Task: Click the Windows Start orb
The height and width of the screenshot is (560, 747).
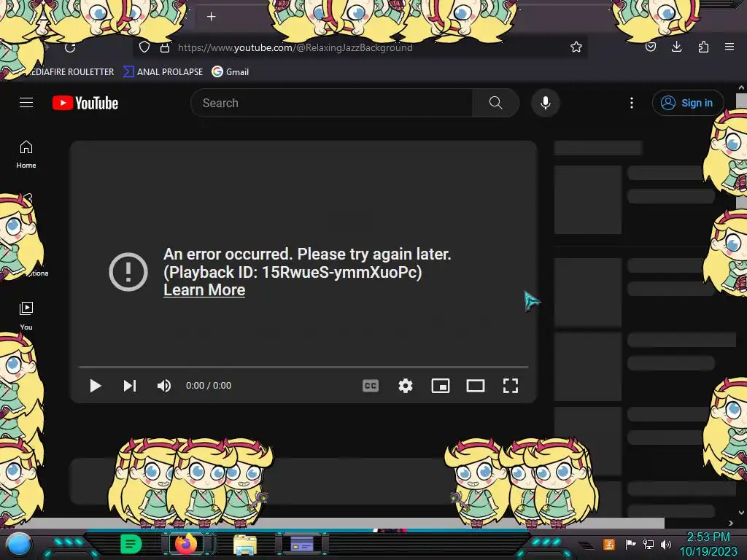Action: coord(19,545)
